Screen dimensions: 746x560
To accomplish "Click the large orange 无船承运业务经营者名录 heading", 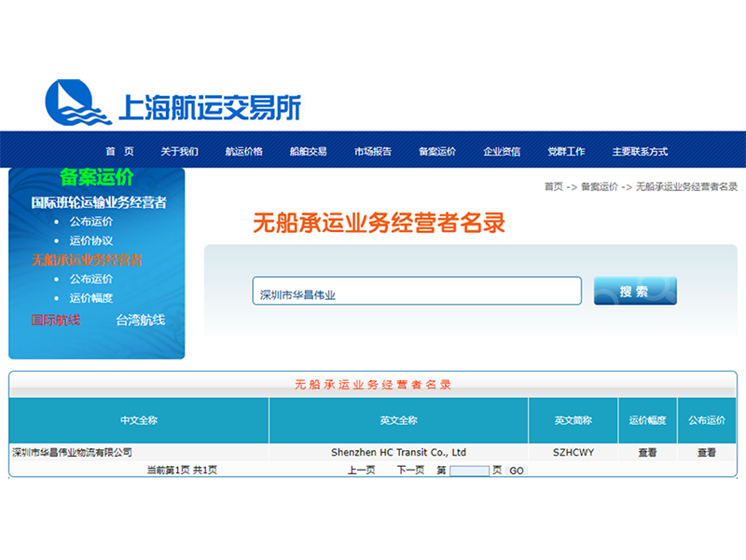I will pyautogui.click(x=379, y=223).
